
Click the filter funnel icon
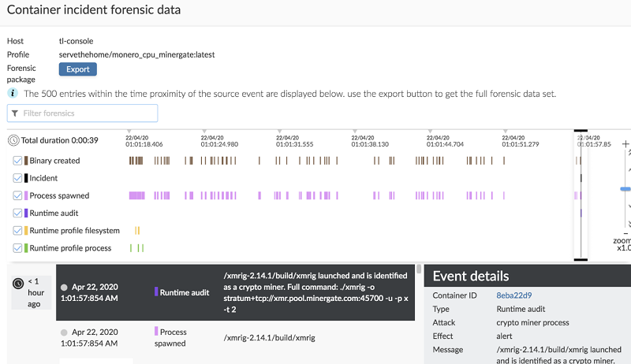coord(15,113)
